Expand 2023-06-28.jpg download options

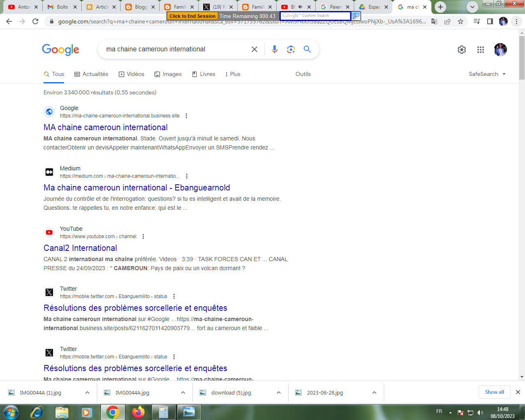click(x=374, y=392)
